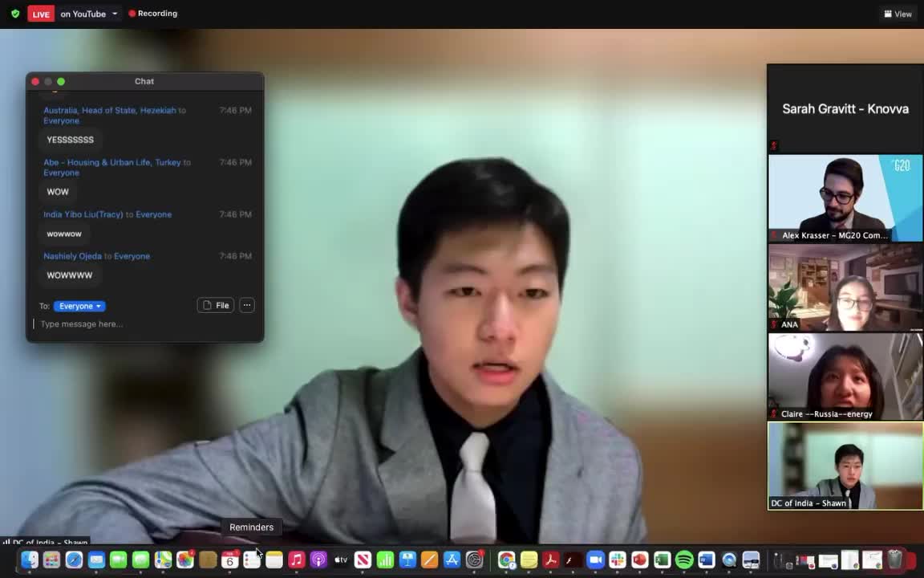Open the Everyone recipient dropdown in chat
This screenshot has height=578, width=924.
click(79, 306)
